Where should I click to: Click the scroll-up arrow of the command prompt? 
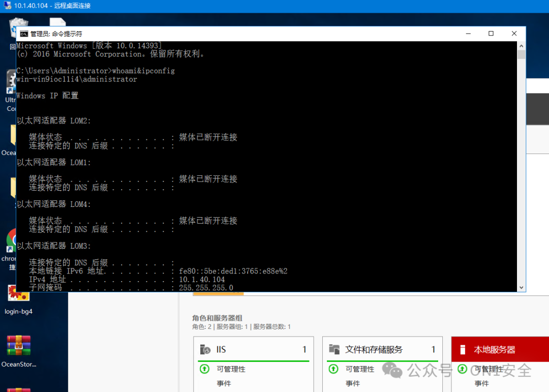click(522, 45)
